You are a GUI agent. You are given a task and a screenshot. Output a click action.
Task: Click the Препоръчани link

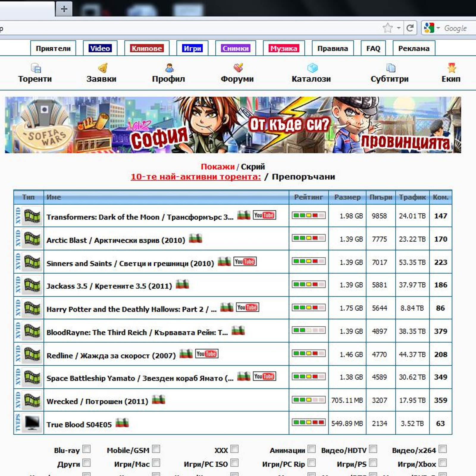[x=303, y=177]
